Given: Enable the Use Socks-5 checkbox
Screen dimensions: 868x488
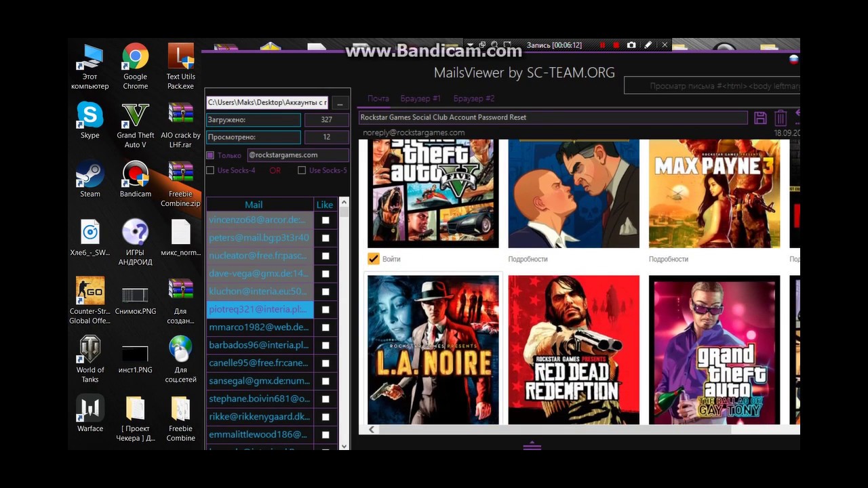Looking at the screenshot, I should 302,170.
